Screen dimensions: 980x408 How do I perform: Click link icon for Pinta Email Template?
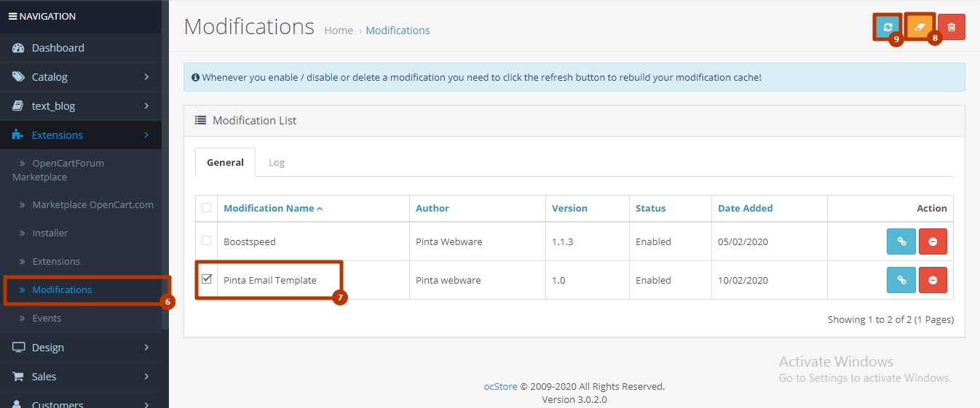(x=901, y=280)
